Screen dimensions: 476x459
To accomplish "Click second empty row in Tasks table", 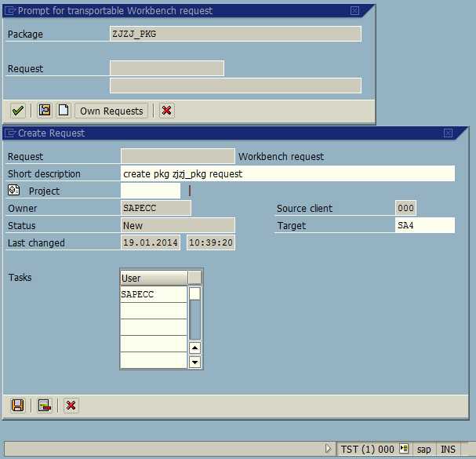I will pyautogui.click(x=153, y=327).
